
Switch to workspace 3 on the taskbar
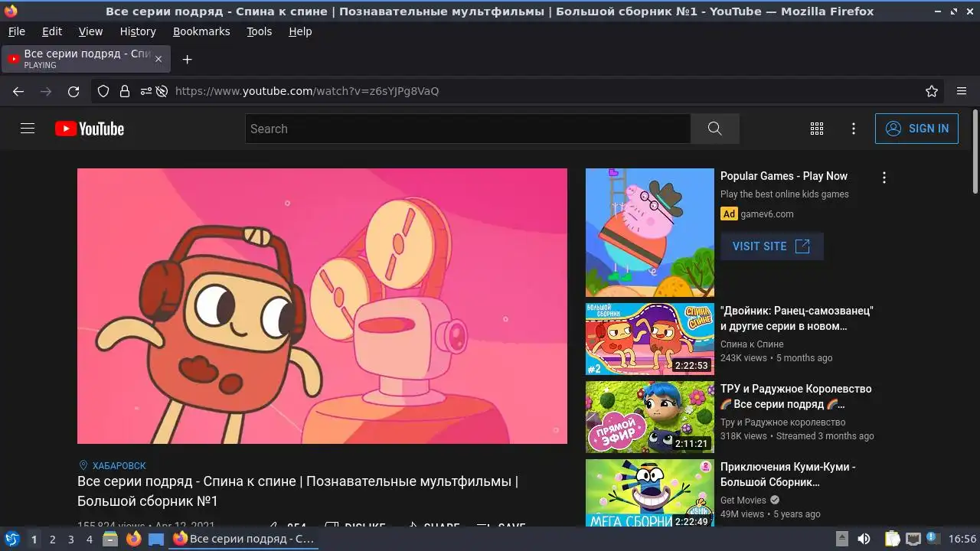(71, 540)
